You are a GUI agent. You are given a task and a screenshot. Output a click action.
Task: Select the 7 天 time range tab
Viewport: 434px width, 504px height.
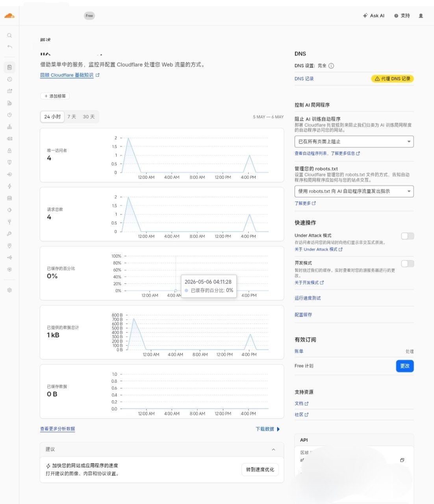coord(72,117)
